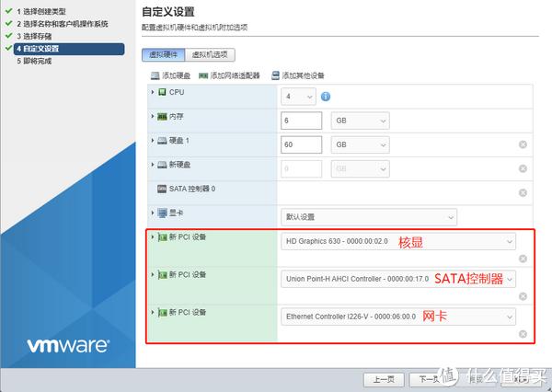Click the Add hard disk (添加硬盘) toolbar item

[170, 75]
